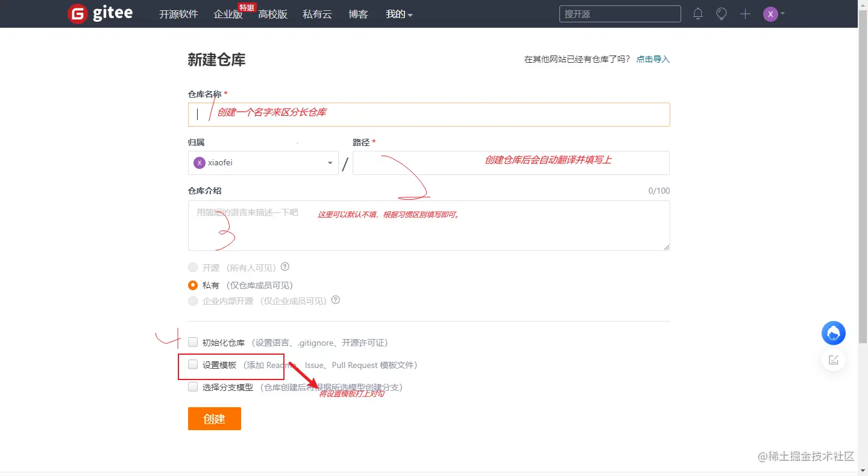This screenshot has height=476, width=868.
Task: Click help icon next to 企业内部开源
Action: [336, 300]
